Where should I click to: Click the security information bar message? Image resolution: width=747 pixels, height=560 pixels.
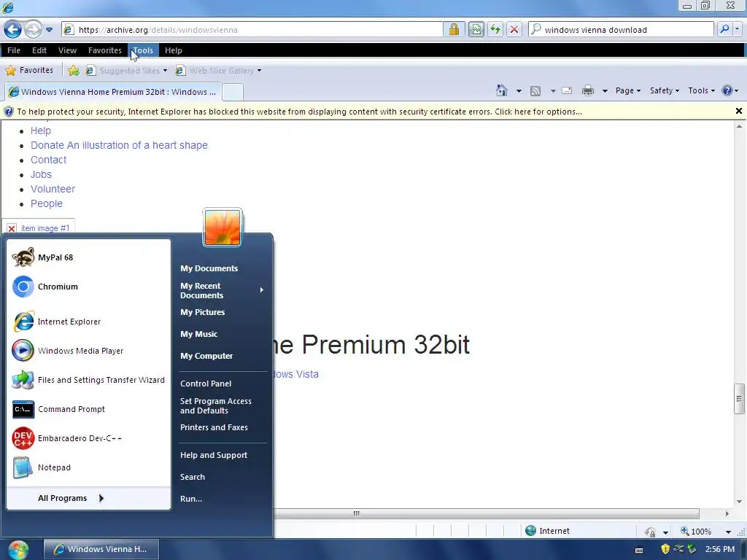coord(299,112)
